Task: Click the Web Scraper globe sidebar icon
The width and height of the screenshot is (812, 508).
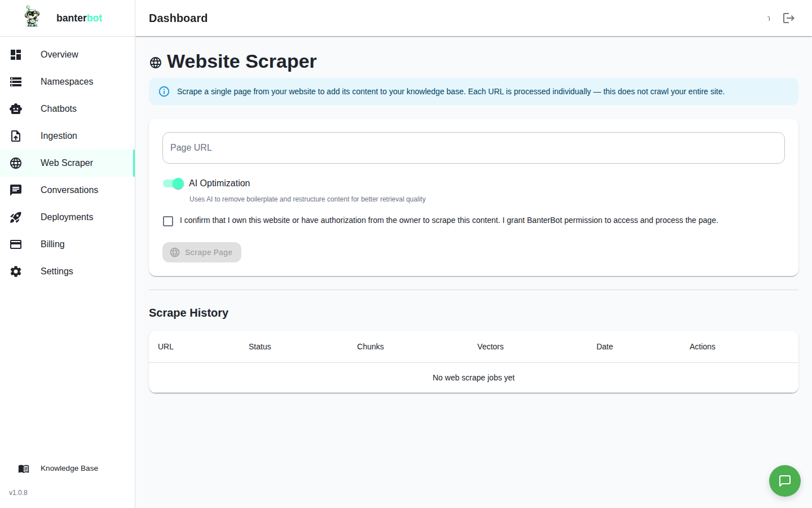Action: click(16, 163)
